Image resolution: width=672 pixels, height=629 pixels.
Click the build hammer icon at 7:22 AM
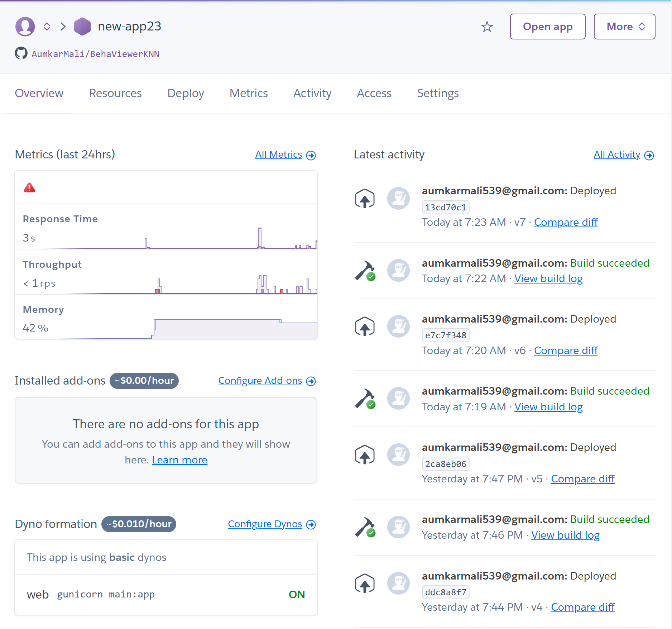click(x=365, y=271)
